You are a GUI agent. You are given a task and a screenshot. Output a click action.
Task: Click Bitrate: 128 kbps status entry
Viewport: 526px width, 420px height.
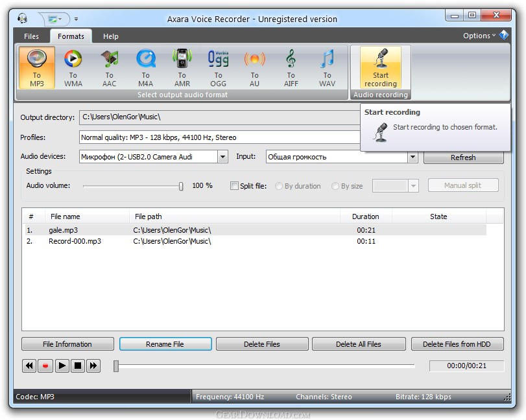coord(424,397)
